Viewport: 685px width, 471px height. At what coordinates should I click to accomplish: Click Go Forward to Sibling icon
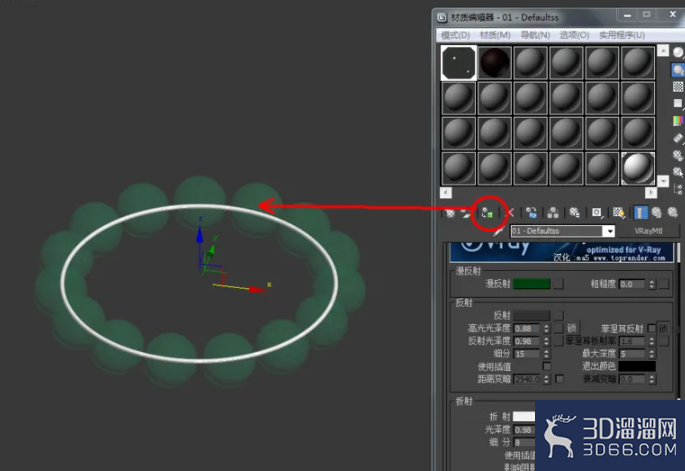click(x=673, y=213)
